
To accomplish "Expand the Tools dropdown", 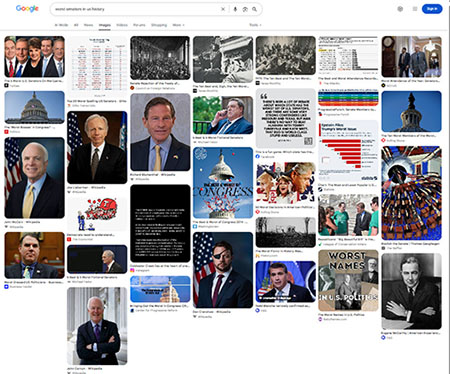I will pyautogui.click(x=255, y=25).
